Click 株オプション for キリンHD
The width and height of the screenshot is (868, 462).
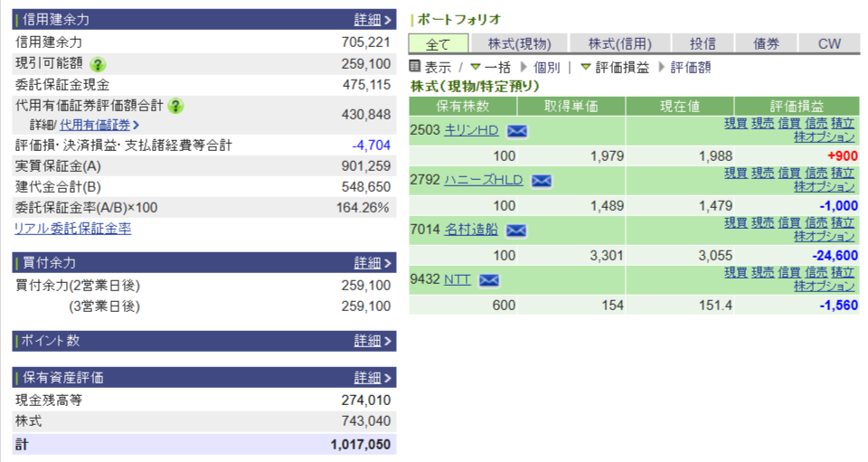click(x=825, y=137)
